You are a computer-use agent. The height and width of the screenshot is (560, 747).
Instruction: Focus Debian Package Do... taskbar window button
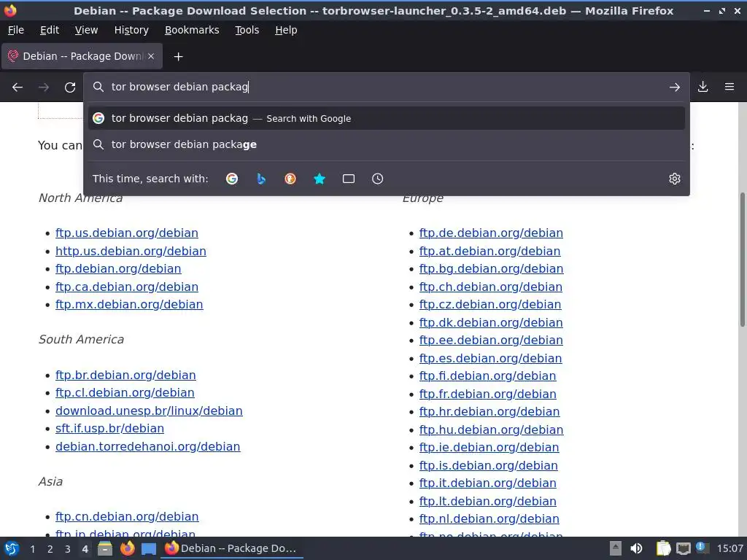coord(232,548)
